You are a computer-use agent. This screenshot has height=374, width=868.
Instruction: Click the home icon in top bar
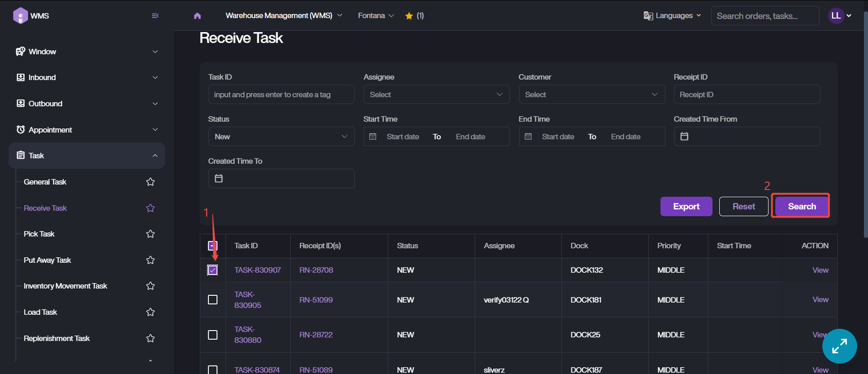(x=197, y=16)
